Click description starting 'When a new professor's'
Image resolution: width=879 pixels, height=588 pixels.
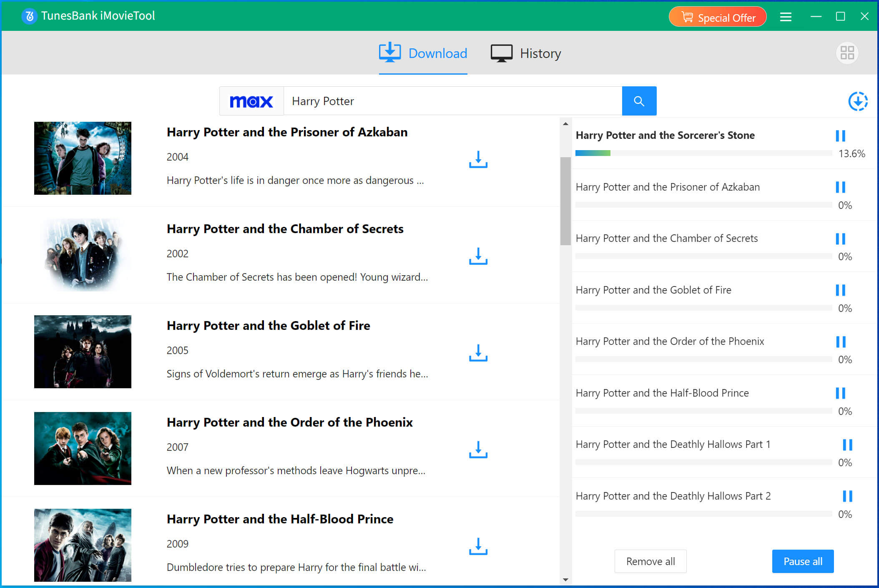[296, 470]
